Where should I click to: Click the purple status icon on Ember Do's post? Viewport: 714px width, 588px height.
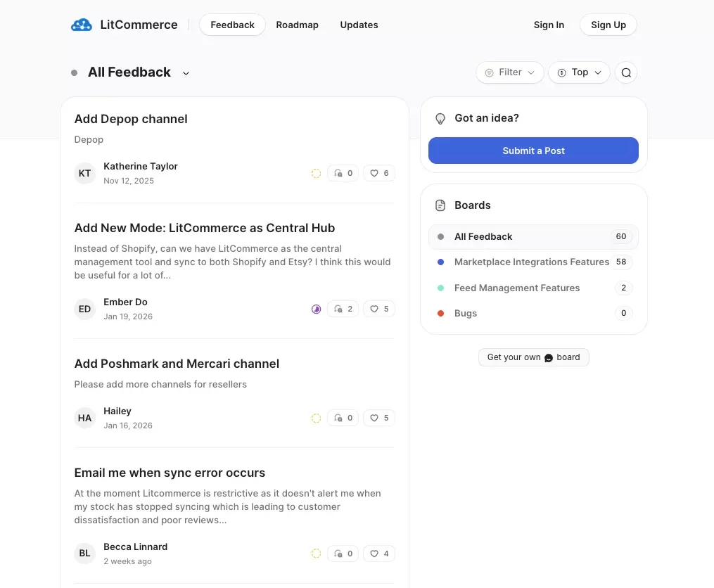[316, 309]
